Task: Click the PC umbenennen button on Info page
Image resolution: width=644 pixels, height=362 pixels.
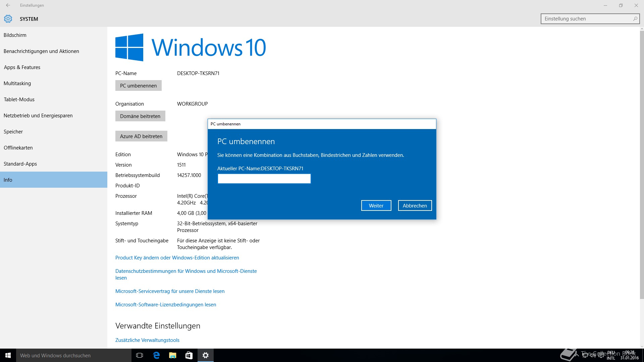Action: [139, 85]
